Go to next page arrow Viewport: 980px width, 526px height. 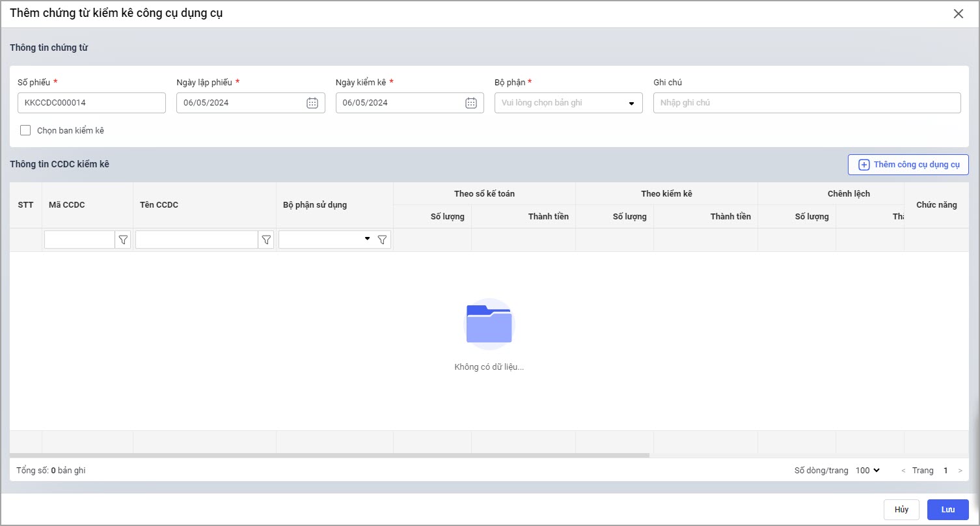pos(960,471)
